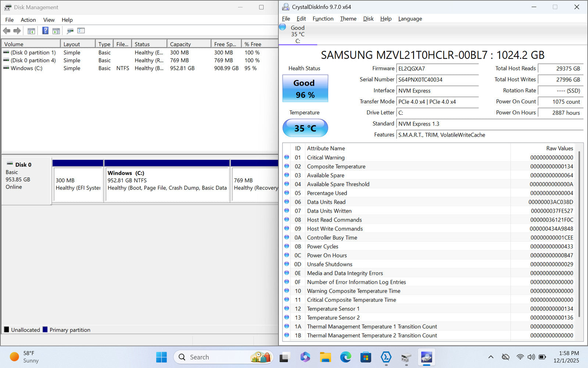588x368 pixels.
Task: Open Help via the blue question mark icon
Action: tap(45, 31)
